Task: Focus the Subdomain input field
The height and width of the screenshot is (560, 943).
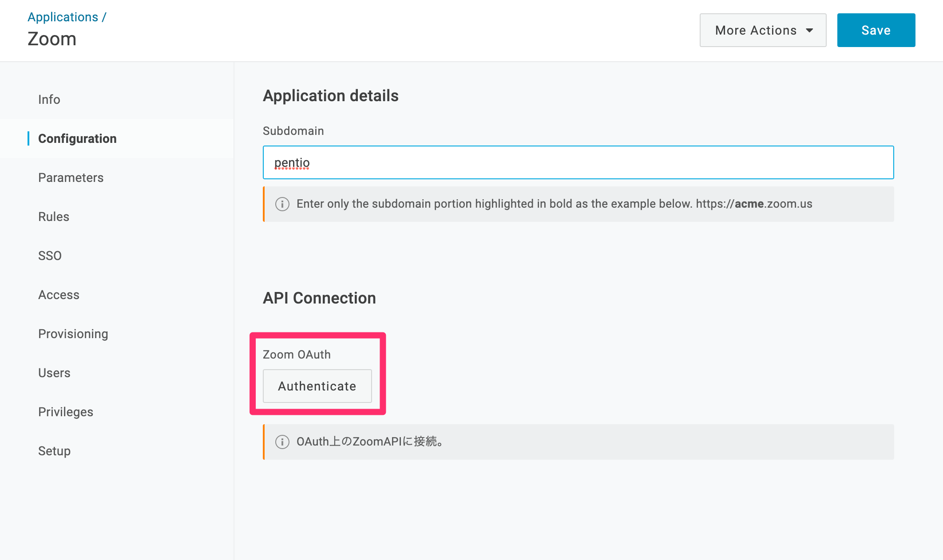Action: click(x=578, y=162)
